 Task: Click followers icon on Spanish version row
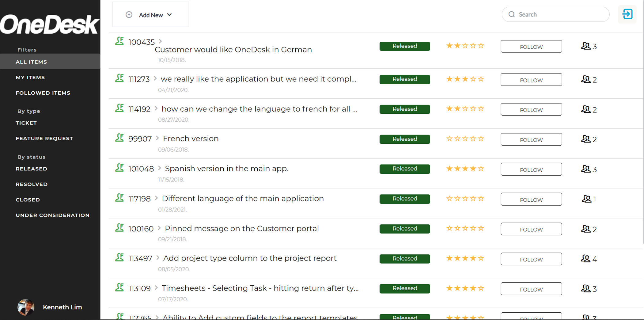click(x=586, y=169)
